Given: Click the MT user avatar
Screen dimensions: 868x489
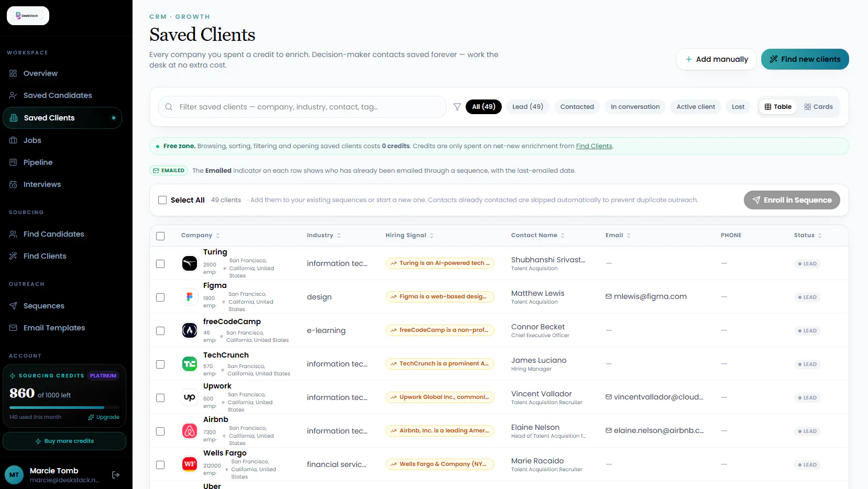Looking at the screenshot, I should click(x=14, y=475).
